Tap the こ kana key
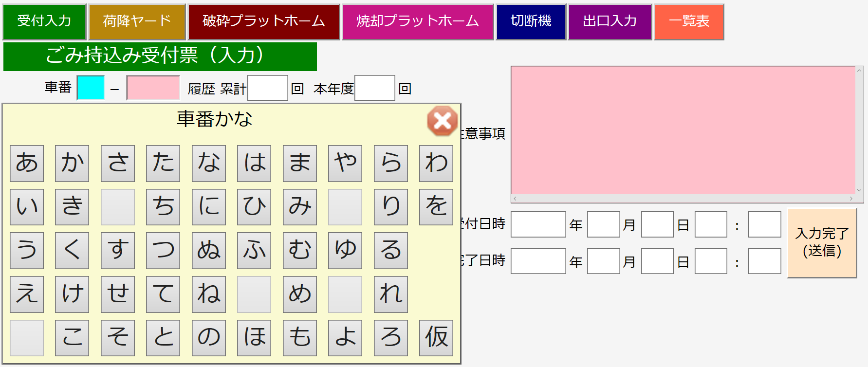The height and width of the screenshot is (367, 868). pos(72,338)
